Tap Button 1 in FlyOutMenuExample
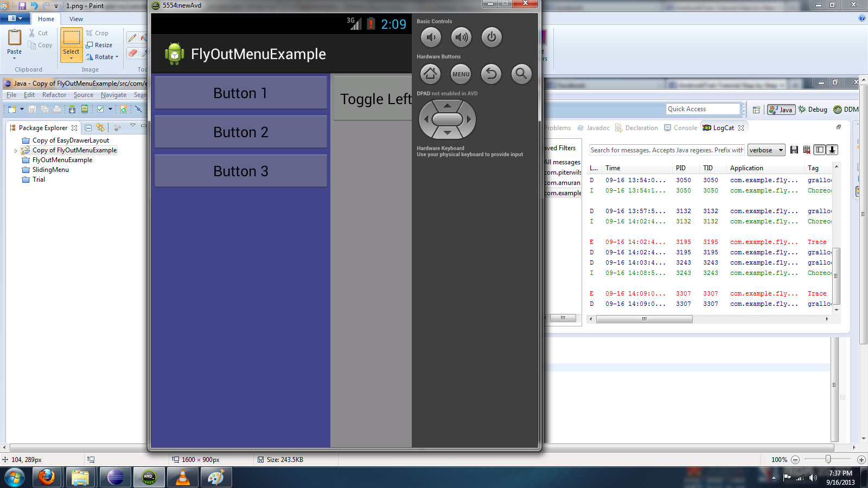 (x=241, y=93)
